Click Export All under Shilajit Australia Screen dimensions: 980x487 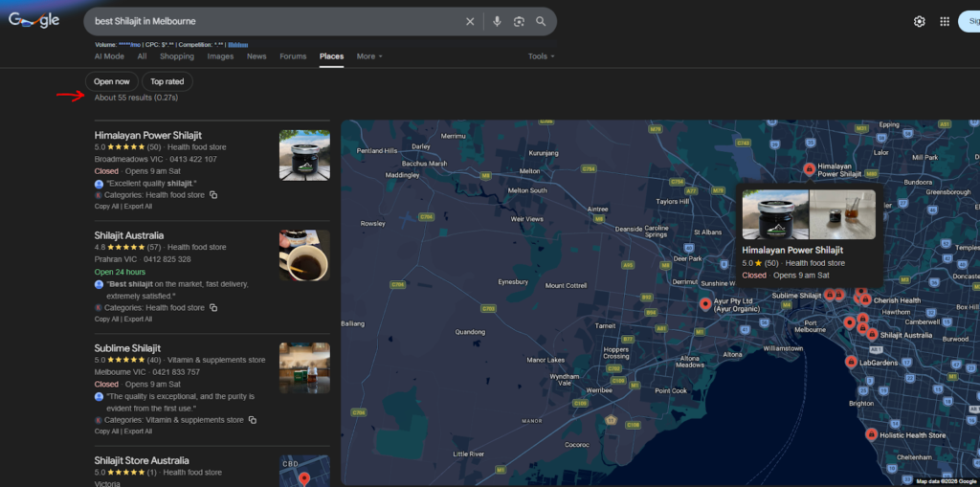click(x=138, y=319)
